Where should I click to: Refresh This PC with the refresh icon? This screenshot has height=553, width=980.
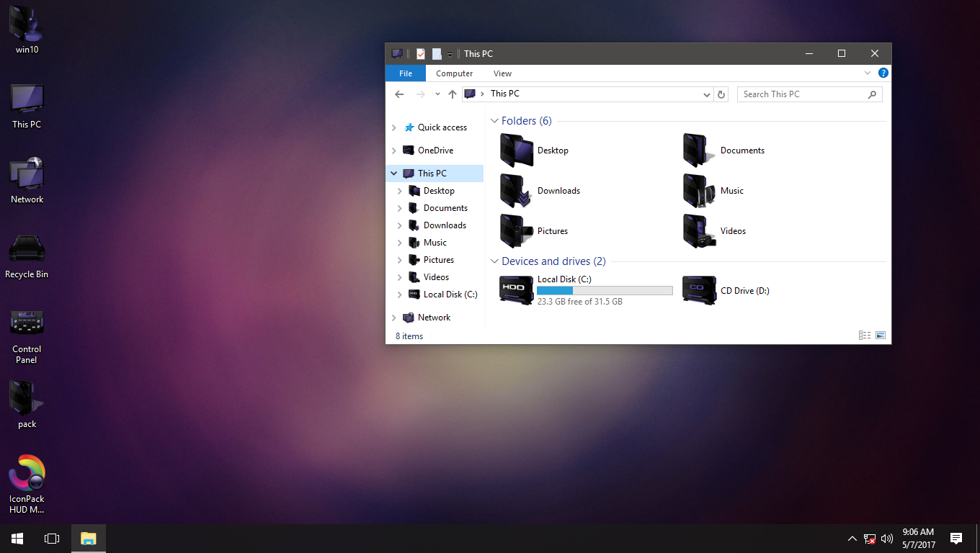(x=721, y=94)
